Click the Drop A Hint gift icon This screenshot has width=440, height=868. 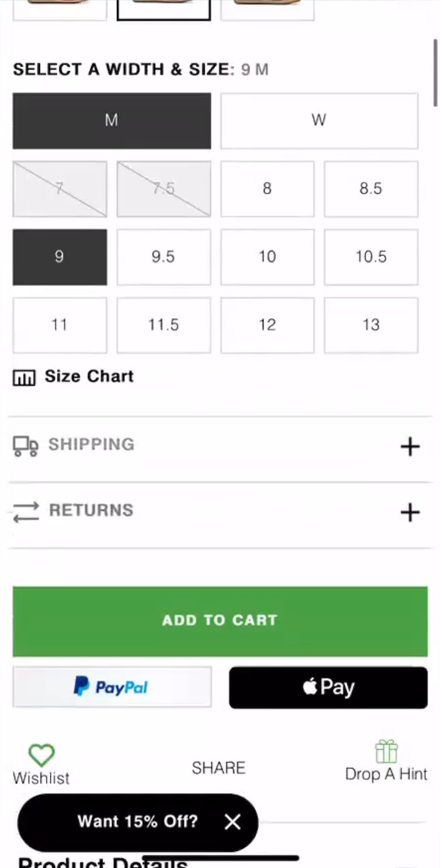[386, 752]
